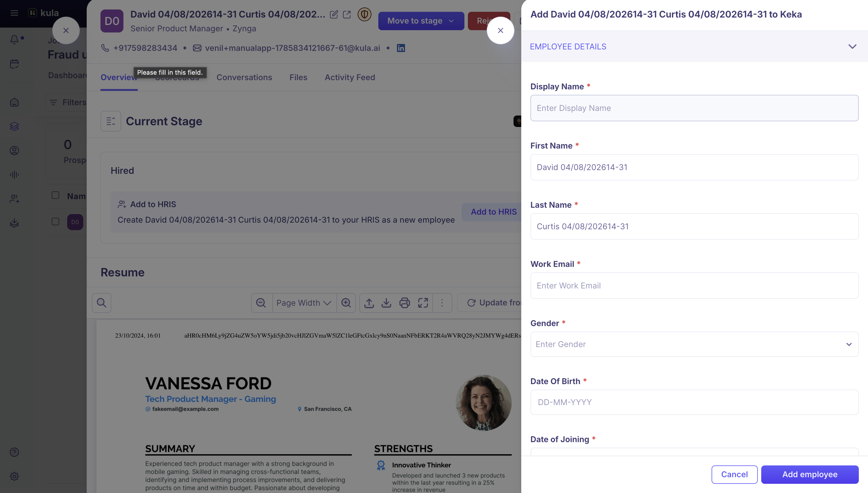Collapse the Employee Details section
Screen dimensions: 868x493
pyautogui.click(x=852, y=46)
